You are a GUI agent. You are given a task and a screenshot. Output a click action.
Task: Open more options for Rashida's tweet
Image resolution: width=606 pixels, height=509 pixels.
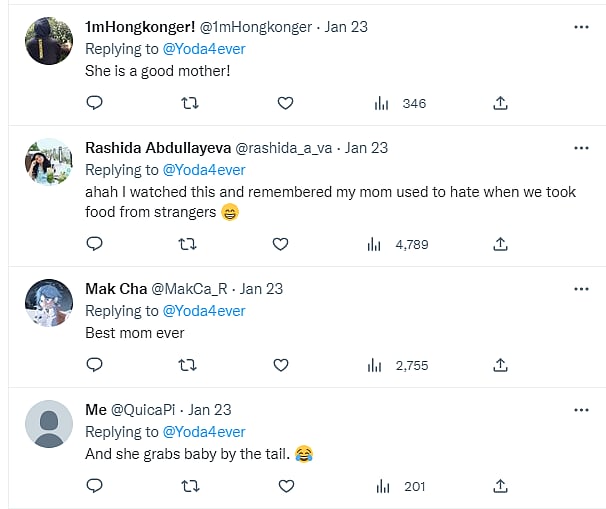pos(581,147)
